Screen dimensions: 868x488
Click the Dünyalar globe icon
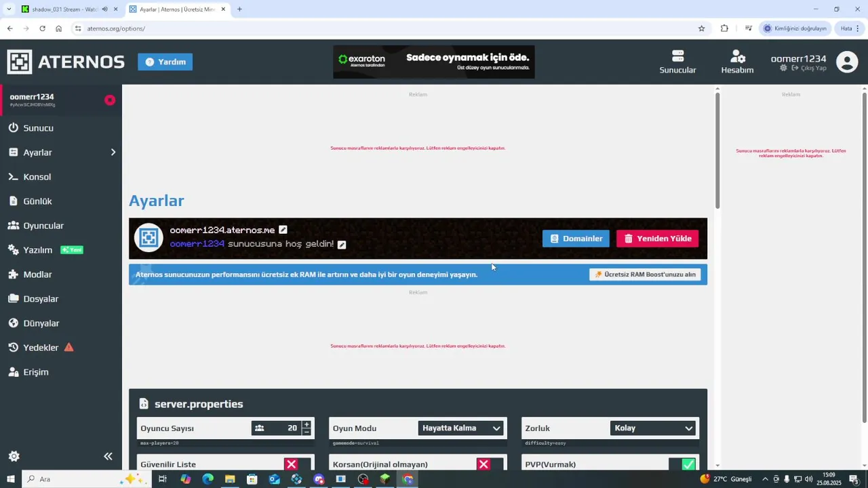point(14,323)
